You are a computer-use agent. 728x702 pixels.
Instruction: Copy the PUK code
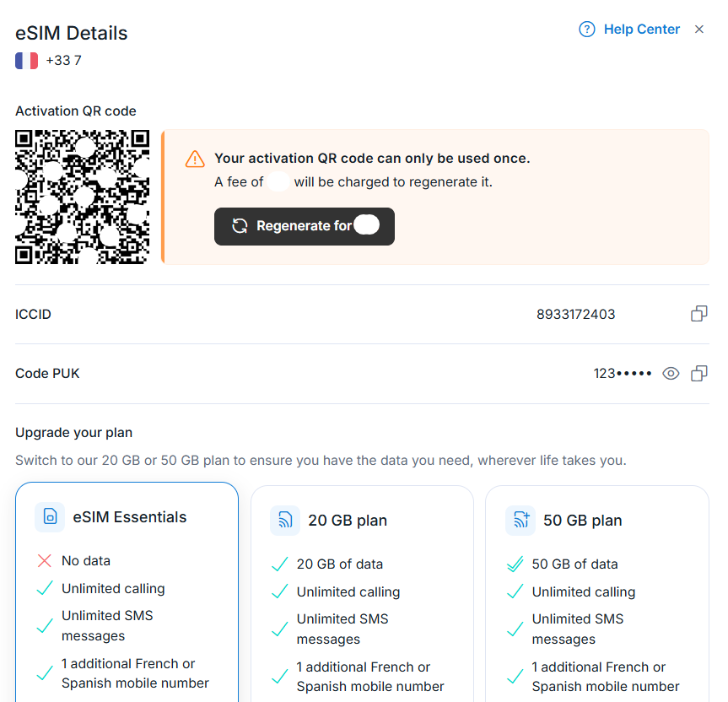pos(698,373)
